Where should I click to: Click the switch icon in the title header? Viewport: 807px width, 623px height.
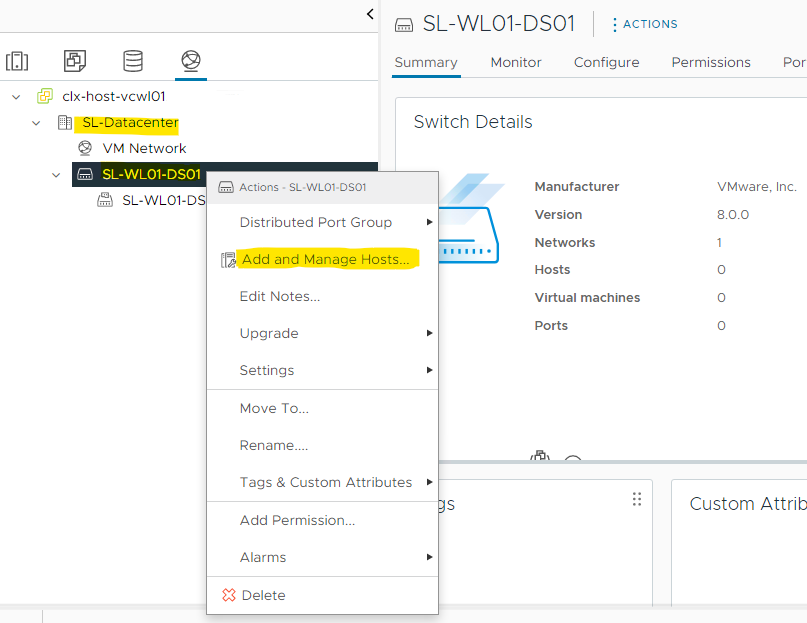point(404,25)
